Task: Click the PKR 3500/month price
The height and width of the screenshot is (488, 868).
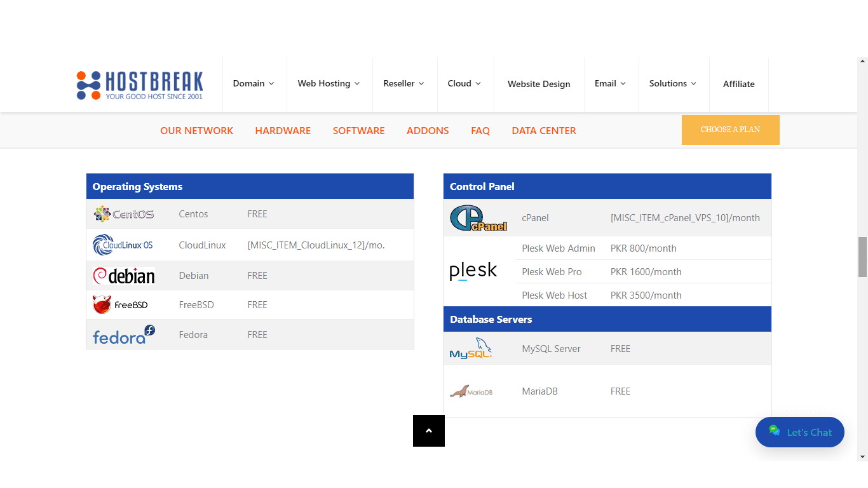Action: (x=646, y=295)
